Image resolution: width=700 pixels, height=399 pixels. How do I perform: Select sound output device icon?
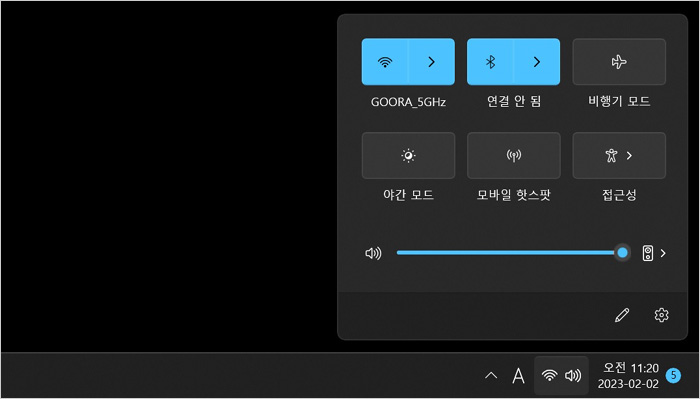pos(648,253)
